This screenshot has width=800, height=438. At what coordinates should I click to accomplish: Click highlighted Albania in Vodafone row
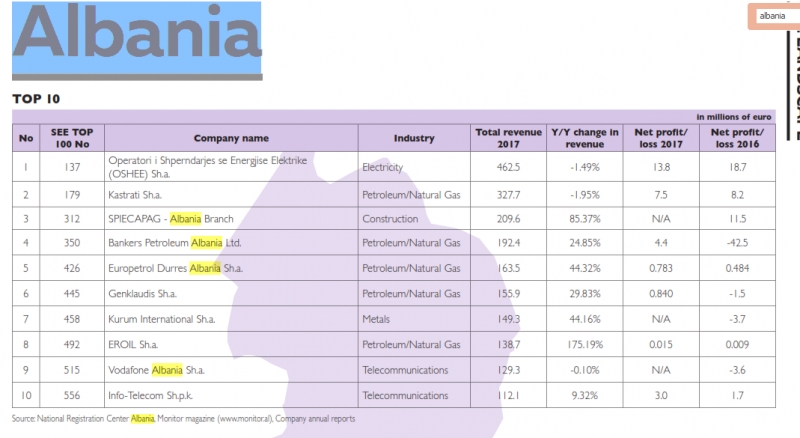(x=167, y=370)
